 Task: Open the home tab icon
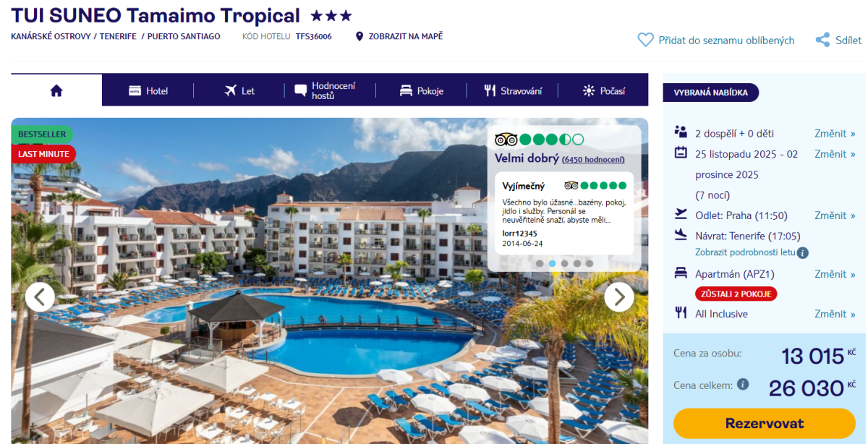(x=56, y=90)
